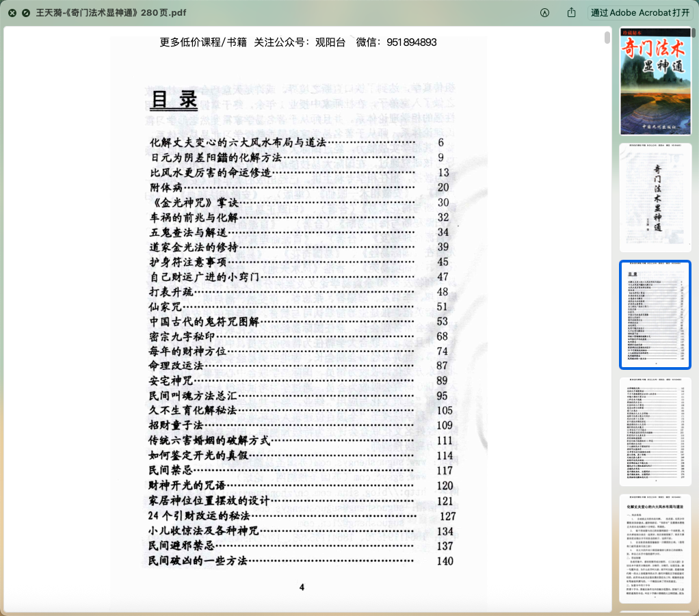This screenshot has height=616, width=699.
Task: Click the page number 4 at bottom
Action: click(x=302, y=587)
